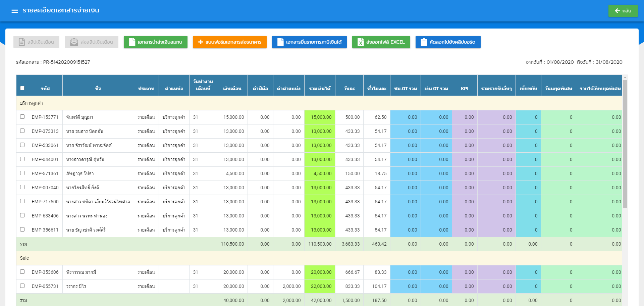Click employee name พิราวรรณ มากมี
644x306 pixels.
point(81,272)
